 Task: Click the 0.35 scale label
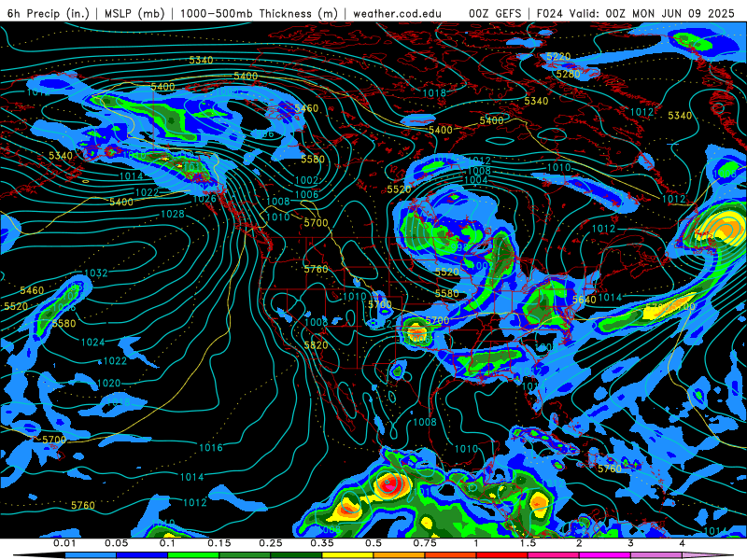click(x=322, y=543)
